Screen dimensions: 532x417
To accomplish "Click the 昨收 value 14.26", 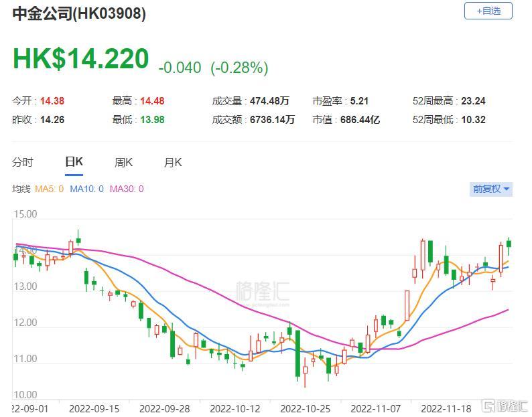I will [x=52, y=120].
